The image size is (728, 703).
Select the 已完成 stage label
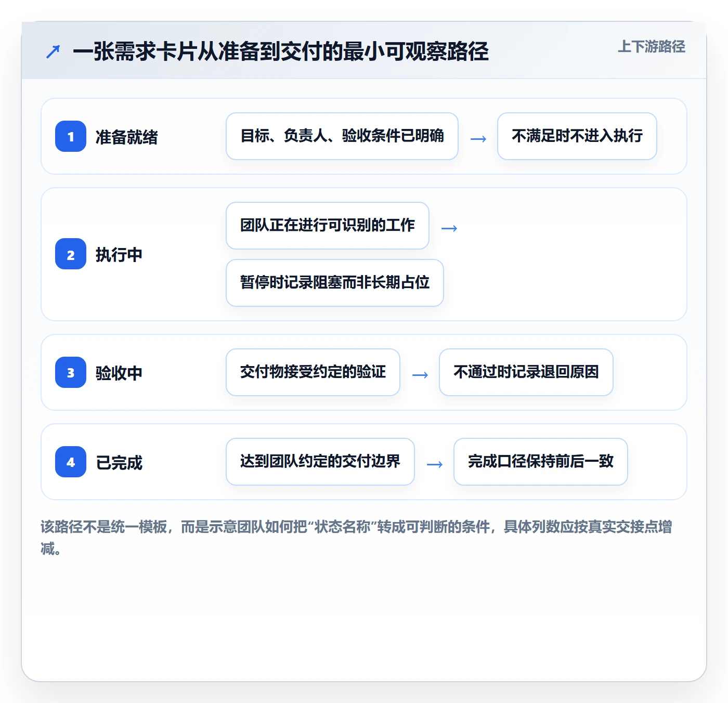[119, 462]
